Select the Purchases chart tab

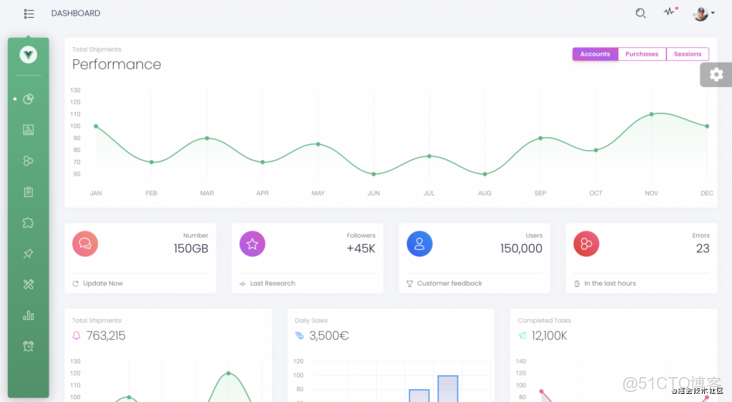tap(642, 54)
